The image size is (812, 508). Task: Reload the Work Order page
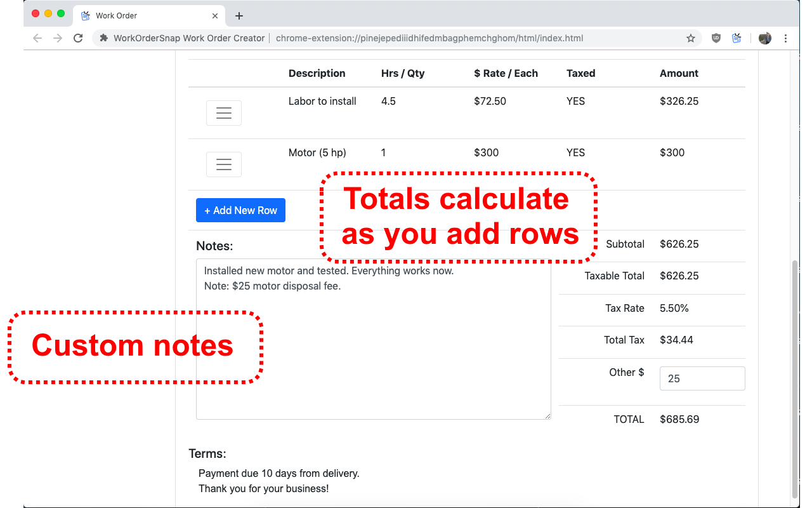[77, 38]
